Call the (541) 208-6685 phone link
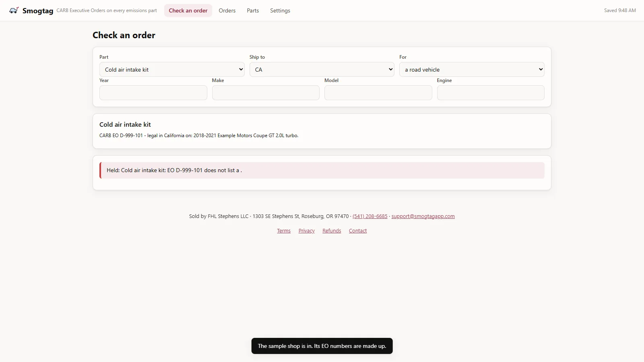The width and height of the screenshot is (644, 362). click(370, 216)
